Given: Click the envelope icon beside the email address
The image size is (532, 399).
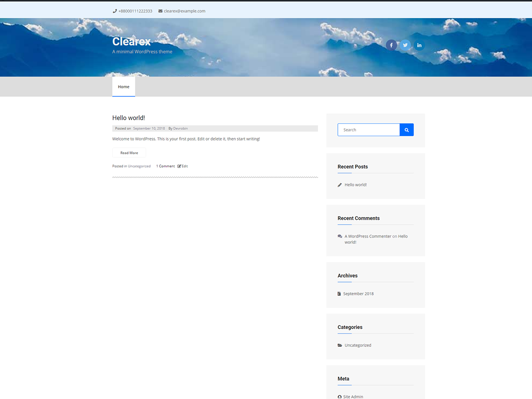Looking at the screenshot, I should [x=160, y=11].
